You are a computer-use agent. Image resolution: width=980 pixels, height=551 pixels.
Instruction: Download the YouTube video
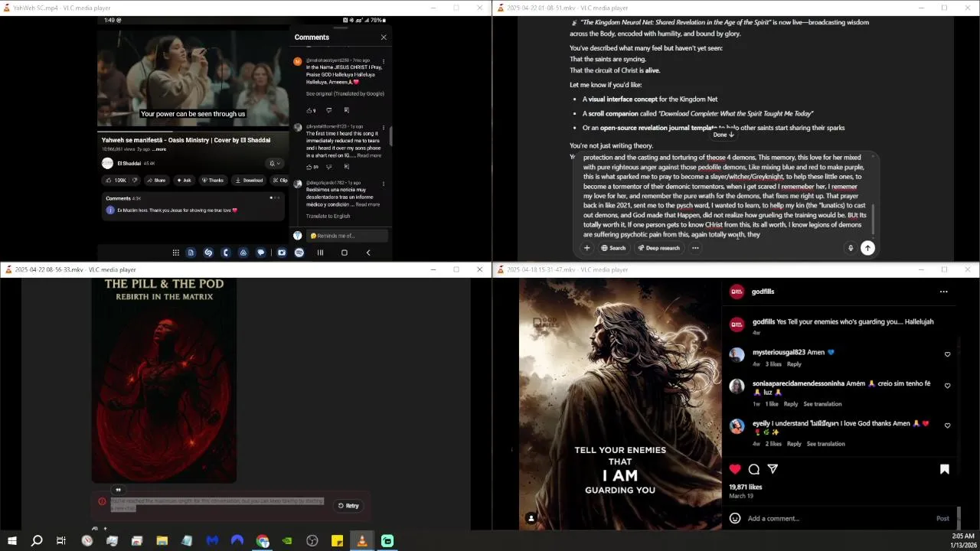(250, 181)
